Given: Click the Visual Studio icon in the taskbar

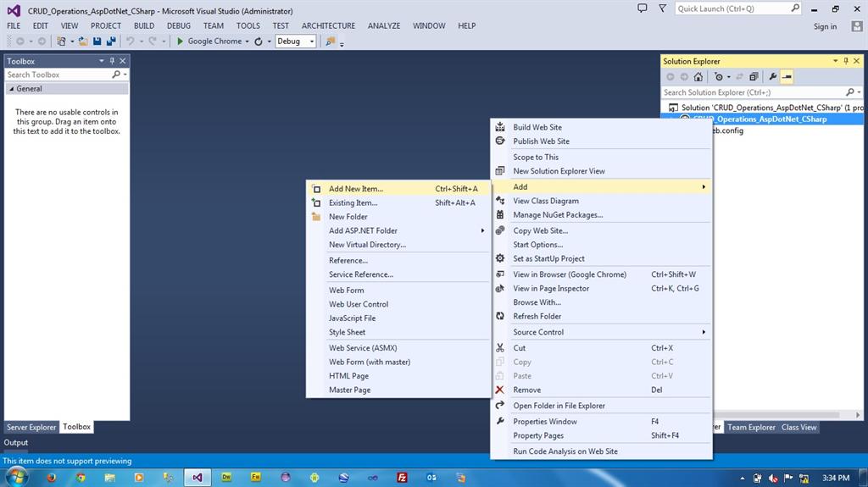Looking at the screenshot, I should (197, 477).
